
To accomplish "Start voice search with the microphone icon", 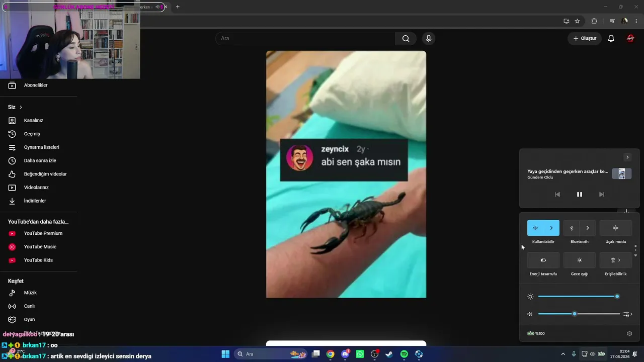I will pos(429,39).
